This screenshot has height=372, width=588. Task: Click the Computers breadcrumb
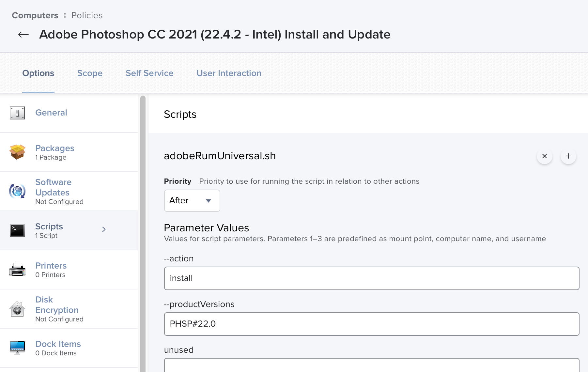(x=35, y=15)
